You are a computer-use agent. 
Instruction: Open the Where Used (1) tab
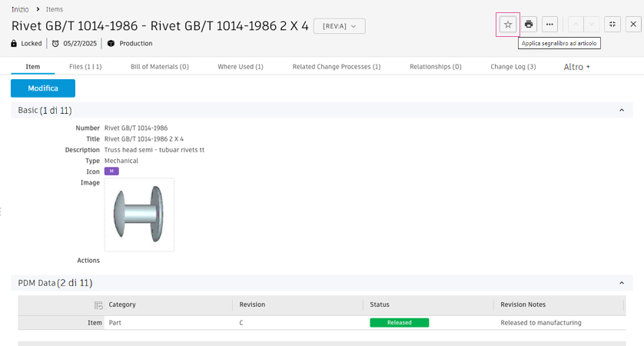pos(241,67)
